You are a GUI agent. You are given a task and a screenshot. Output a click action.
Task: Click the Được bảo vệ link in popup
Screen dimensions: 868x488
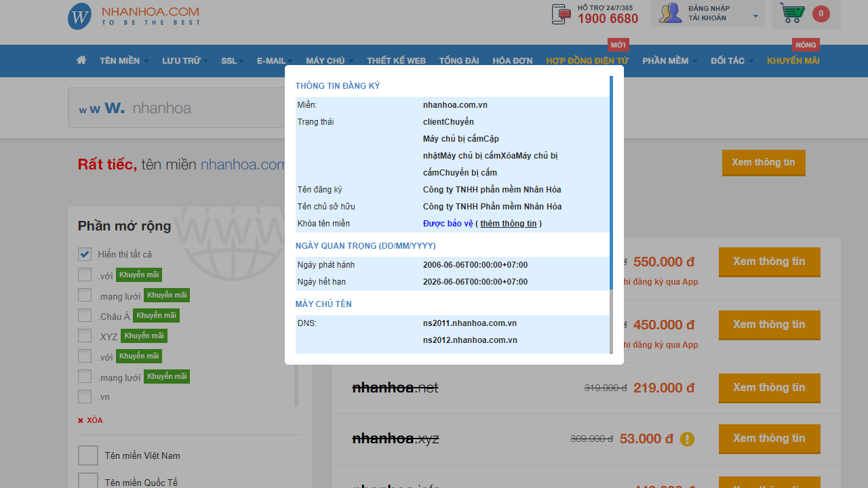448,224
